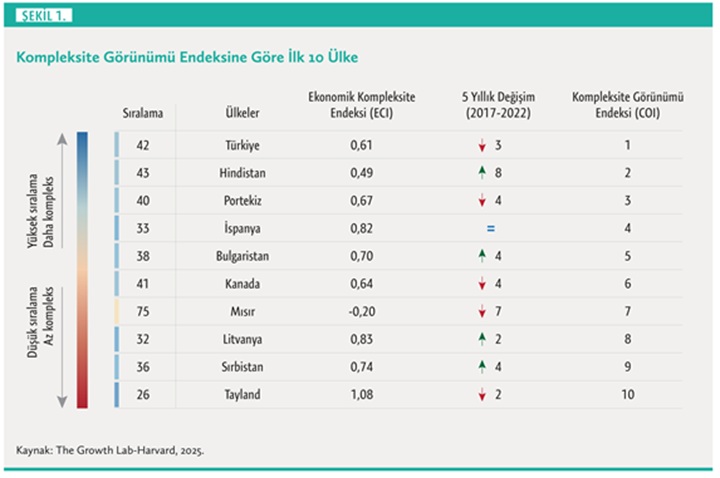This screenshot has height=478, width=720.
Task: Click the red down arrow in Tayland row
Action: 480,395
